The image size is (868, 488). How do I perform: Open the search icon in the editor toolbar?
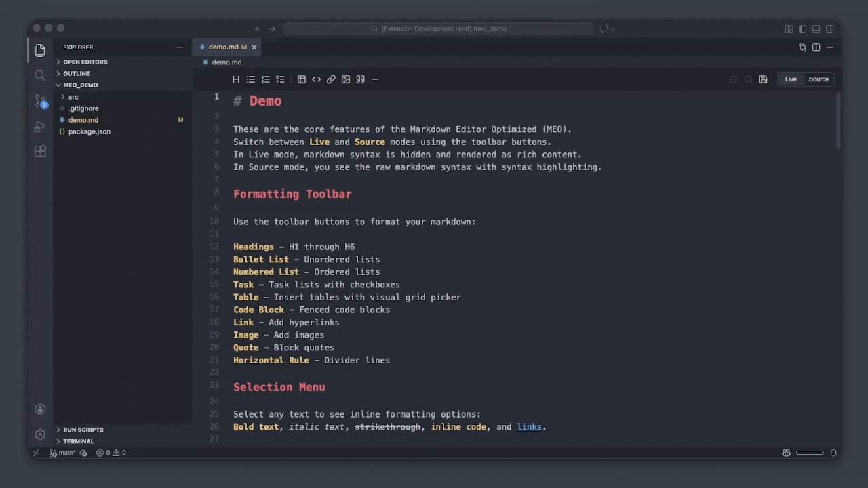point(748,79)
